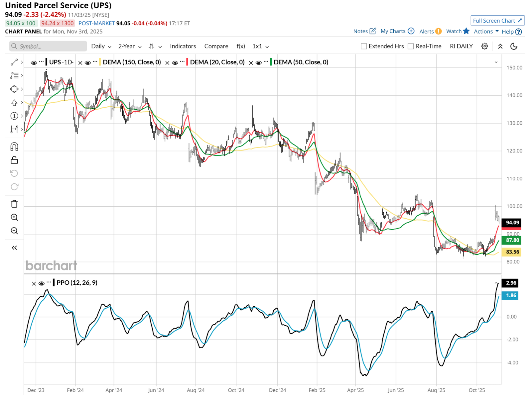Switch to dark mode moon icon
This screenshot has width=532, height=395.
(514, 46)
